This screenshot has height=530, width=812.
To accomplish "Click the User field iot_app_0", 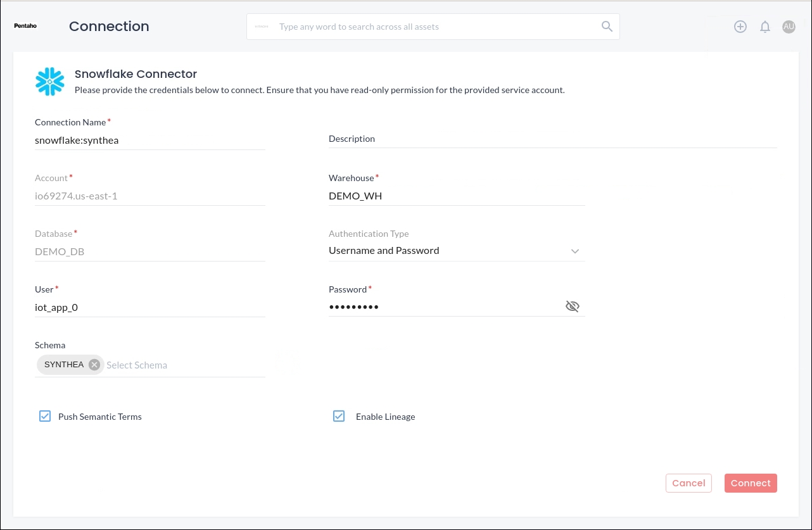I will pyautogui.click(x=149, y=308).
